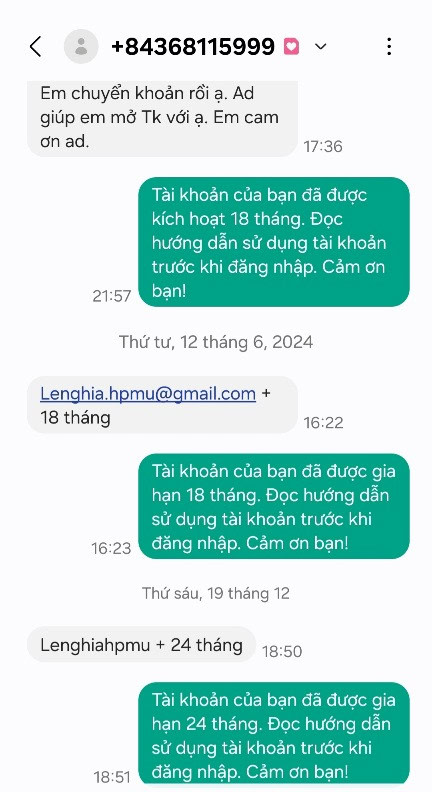Open the Lenghia.hpmu@gmail.com email link
This screenshot has width=432, height=792.
click(x=148, y=393)
